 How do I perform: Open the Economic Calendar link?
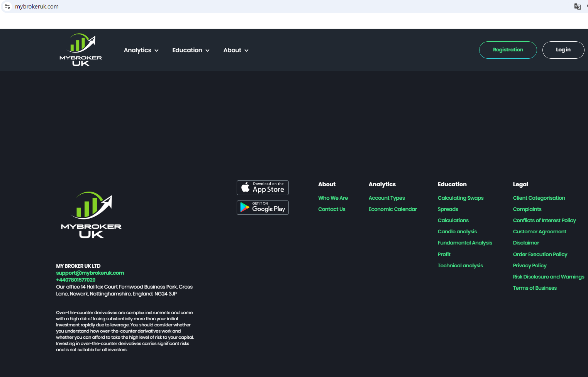point(393,209)
